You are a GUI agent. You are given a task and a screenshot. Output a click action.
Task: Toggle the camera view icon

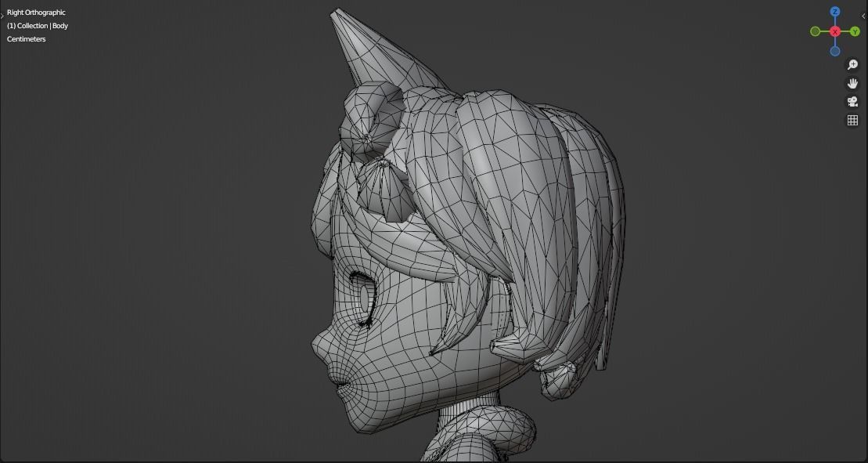pos(852,101)
